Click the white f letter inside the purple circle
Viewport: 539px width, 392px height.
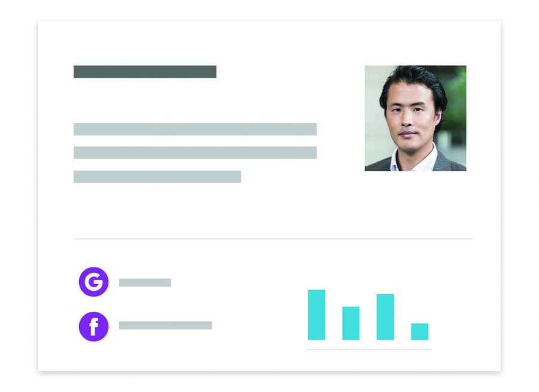[x=94, y=327]
